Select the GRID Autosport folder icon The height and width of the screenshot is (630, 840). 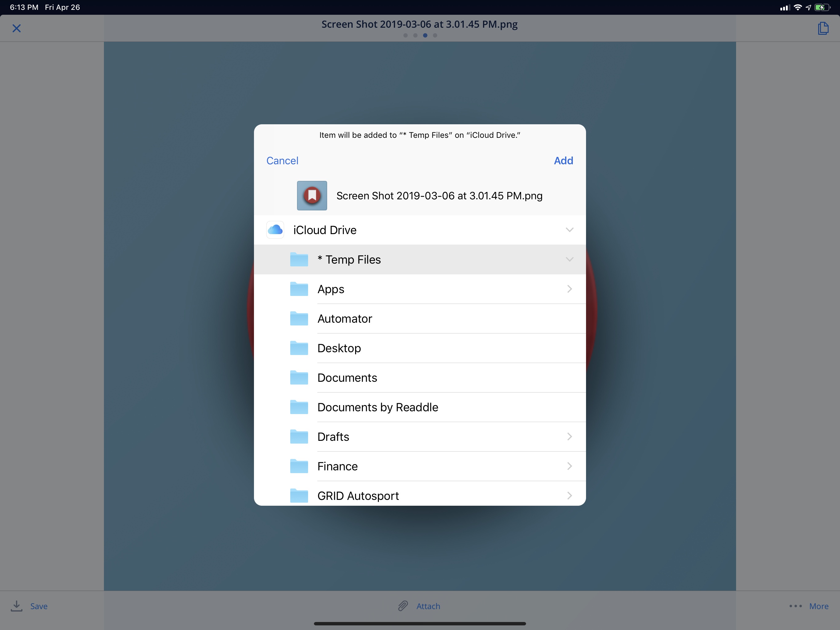pos(299,496)
